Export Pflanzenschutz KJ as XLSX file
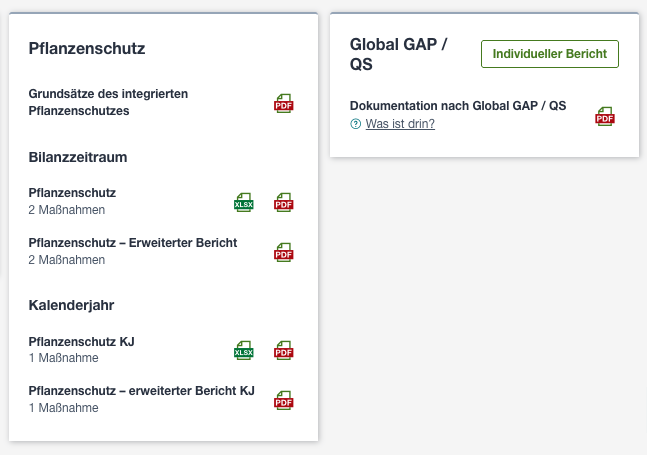Viewport: 647px width, 455px height. pos(243,350)
